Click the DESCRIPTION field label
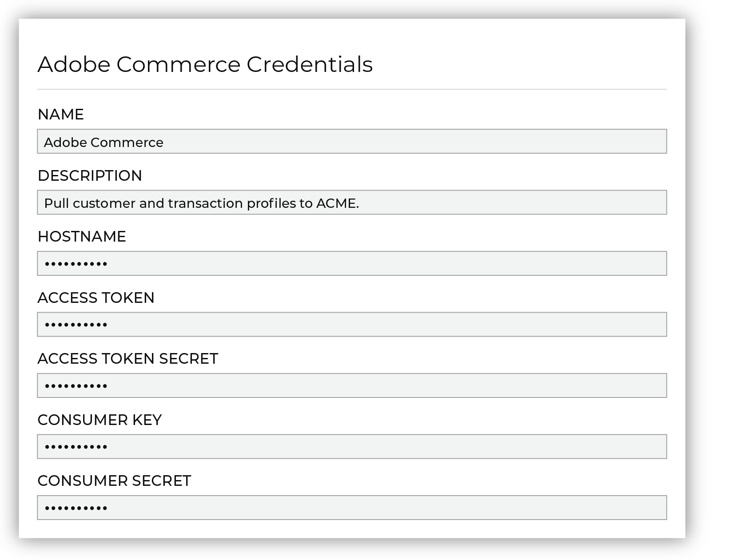This screenshot has width=741, height=560. point(90,176)
